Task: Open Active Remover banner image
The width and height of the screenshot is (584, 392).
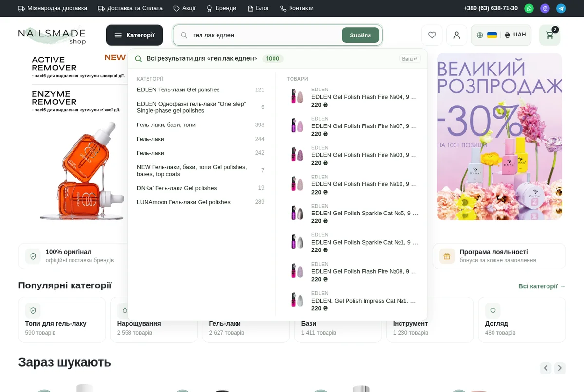Action: [x=73, y=138]
